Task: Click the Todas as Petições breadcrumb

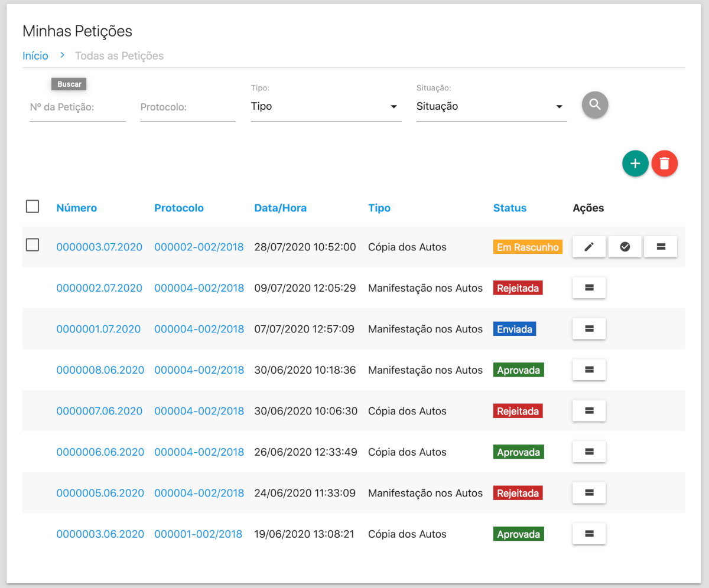Action: [119, 56]
